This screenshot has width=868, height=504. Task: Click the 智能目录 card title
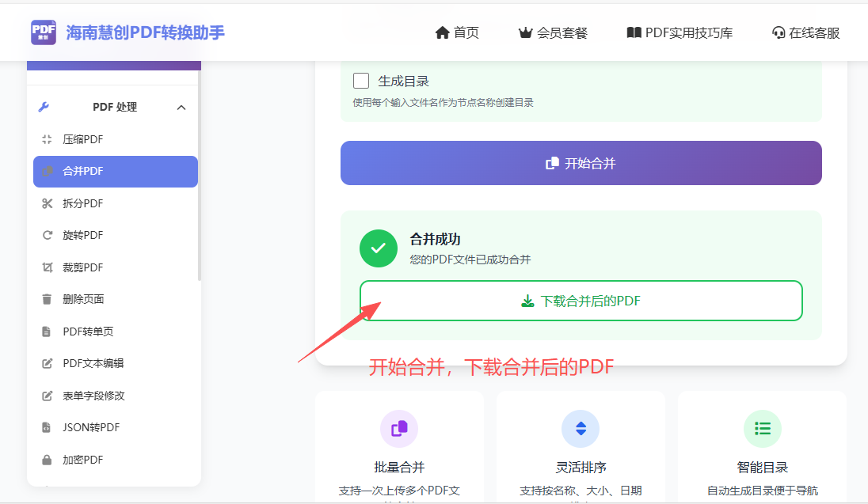tap(762, 468)
